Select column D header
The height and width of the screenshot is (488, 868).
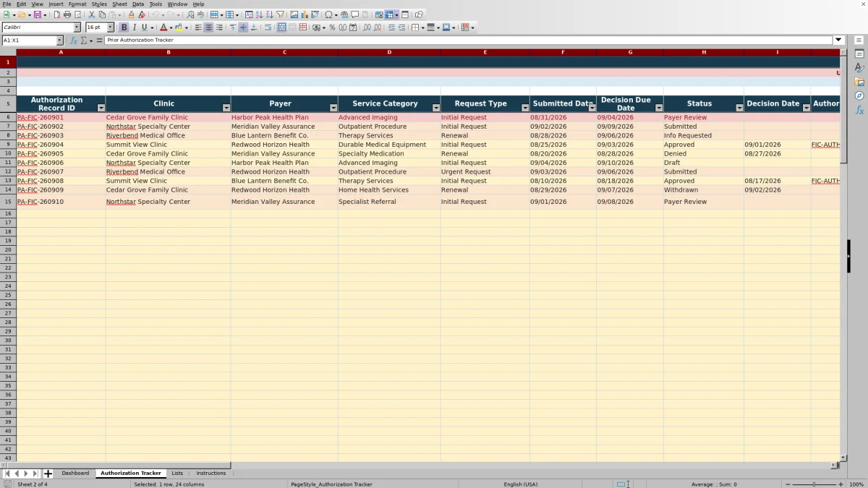389,52
